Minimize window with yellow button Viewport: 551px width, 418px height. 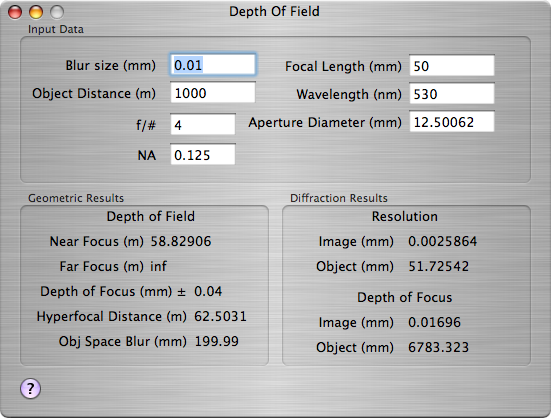(x=36, y=12)
